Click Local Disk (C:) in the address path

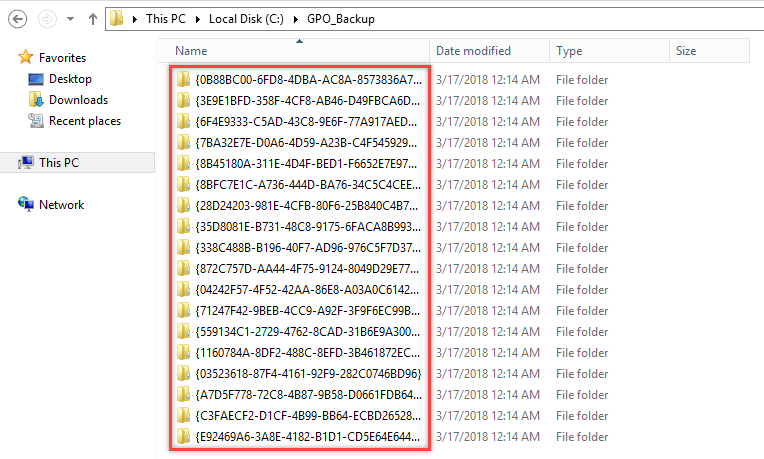246,19
